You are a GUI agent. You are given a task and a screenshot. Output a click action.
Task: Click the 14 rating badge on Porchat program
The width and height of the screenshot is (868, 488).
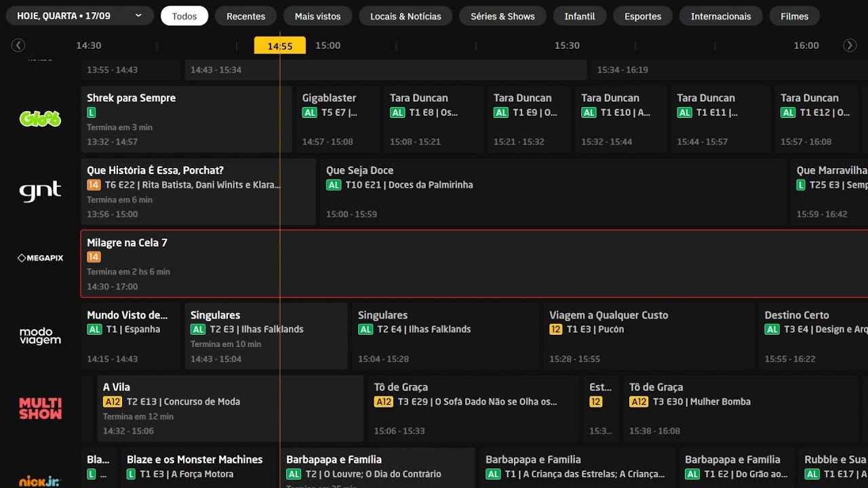coord(94,185)
